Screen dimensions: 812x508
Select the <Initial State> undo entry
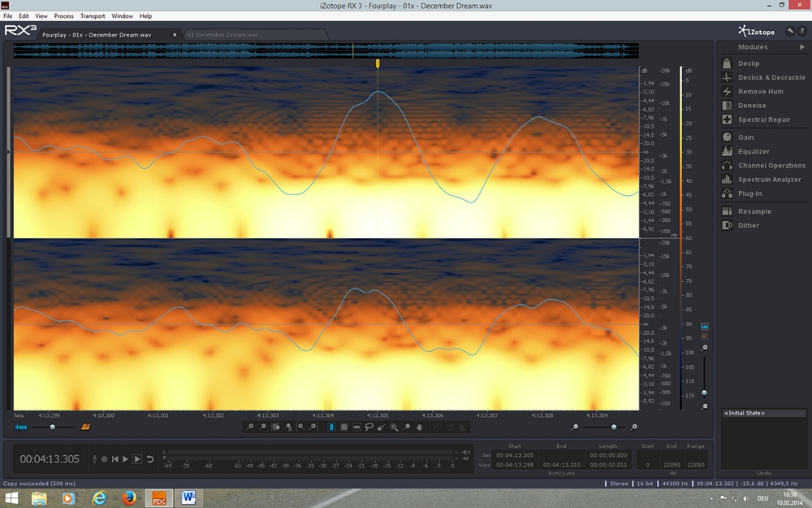click(764, 413)
